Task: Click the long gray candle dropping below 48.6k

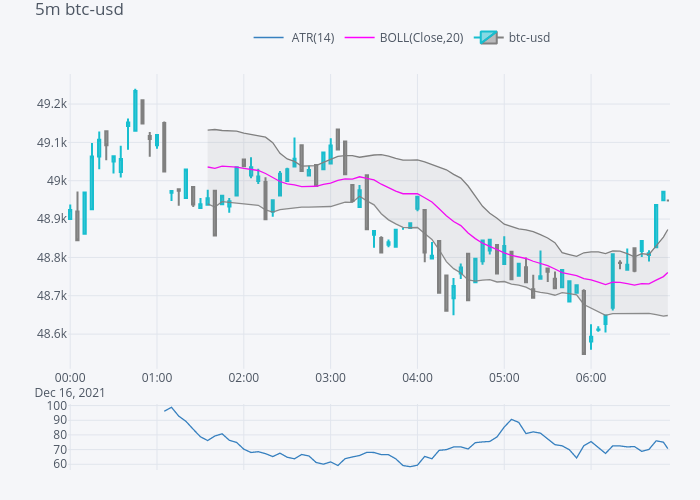Action: (584, 320)
